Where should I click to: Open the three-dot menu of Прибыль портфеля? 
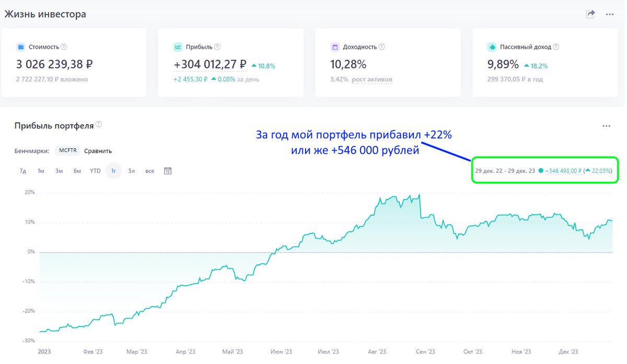(606, 126)
